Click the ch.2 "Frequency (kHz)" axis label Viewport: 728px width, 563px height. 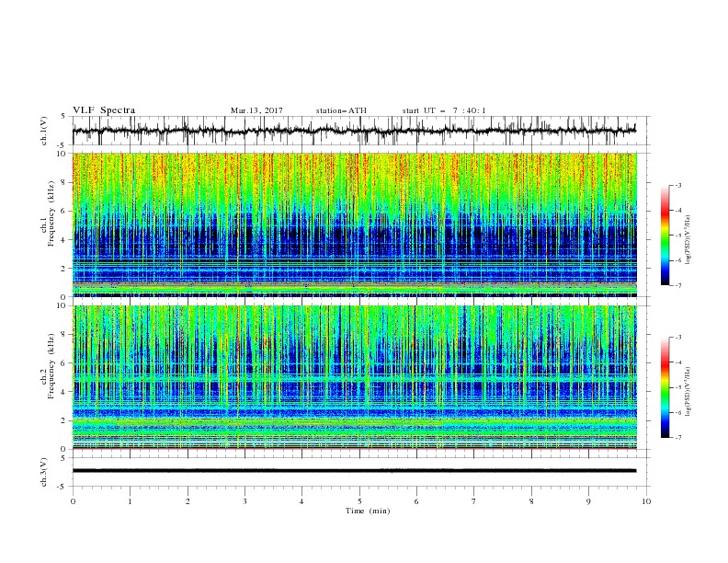pyautogui.click(x=51, y=366)
